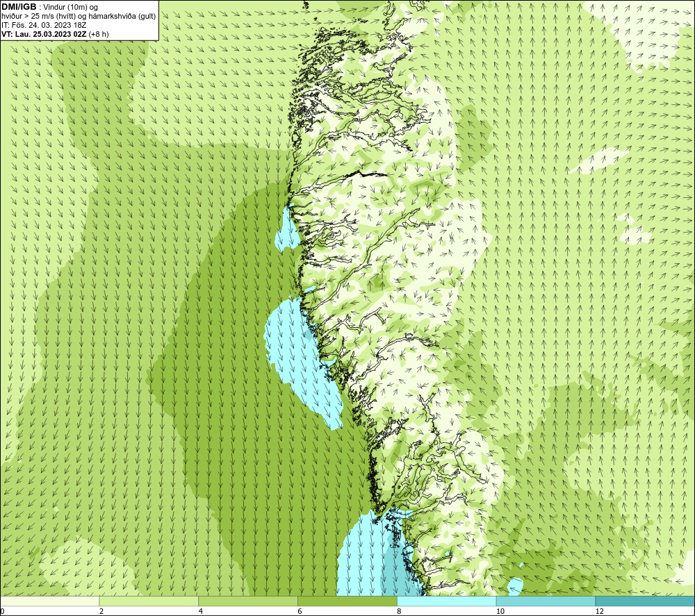Select the 4–6 m/s green scale segment
This screenshot has height=616, width=695.
248,601
